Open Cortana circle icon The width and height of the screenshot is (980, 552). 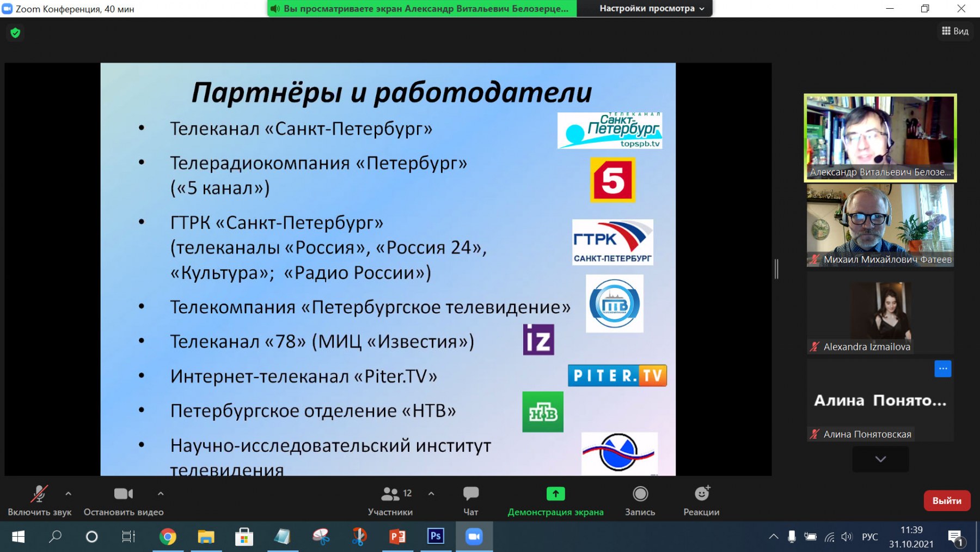(91, 537)
